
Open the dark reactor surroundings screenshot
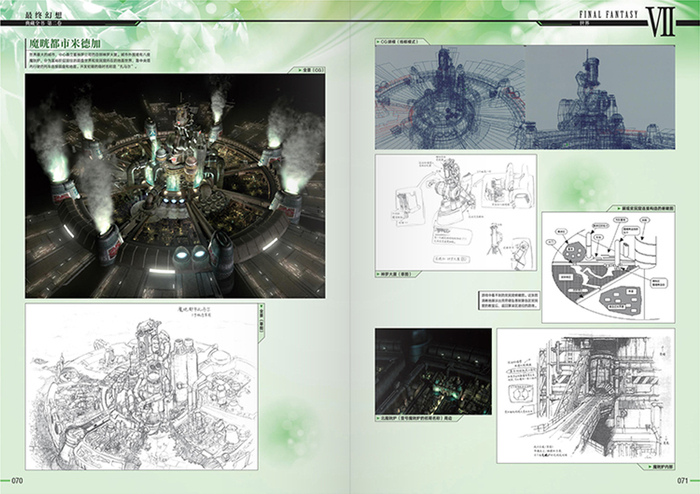(432, 369)
